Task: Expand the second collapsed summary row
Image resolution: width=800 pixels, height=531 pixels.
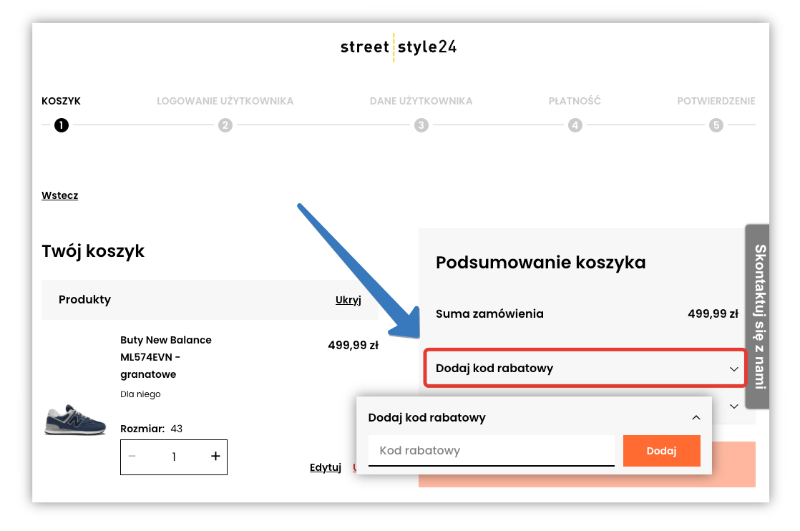Action: click(x=734, y=406)
